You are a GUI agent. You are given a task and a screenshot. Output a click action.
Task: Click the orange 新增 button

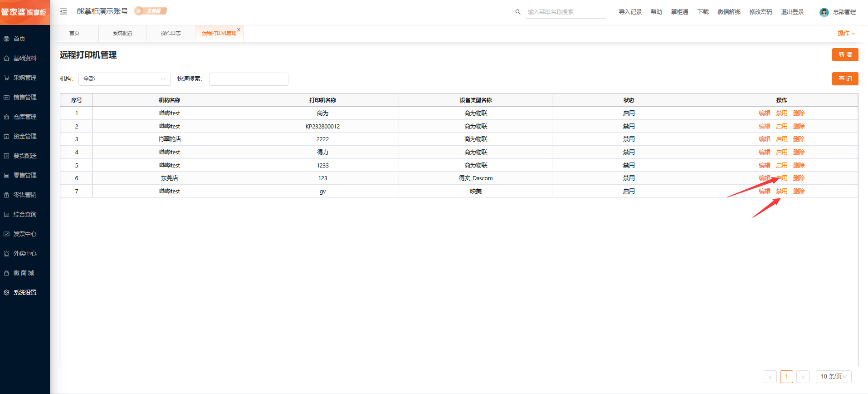(845, 54)
